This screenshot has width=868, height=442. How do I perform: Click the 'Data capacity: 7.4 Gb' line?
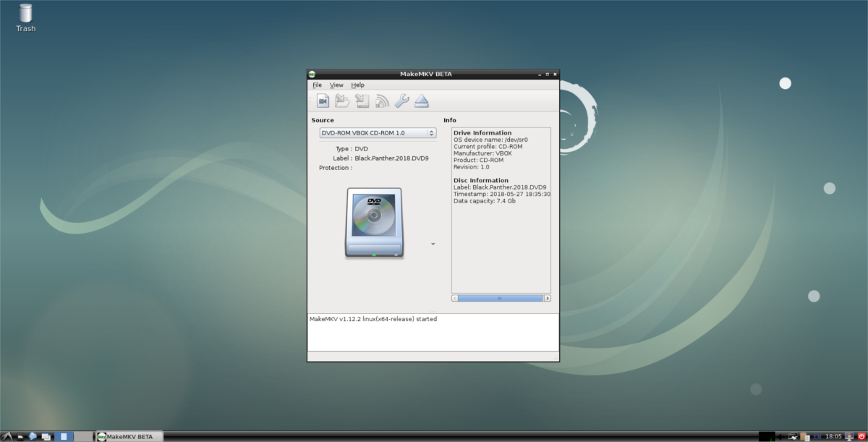pos(484,201)
